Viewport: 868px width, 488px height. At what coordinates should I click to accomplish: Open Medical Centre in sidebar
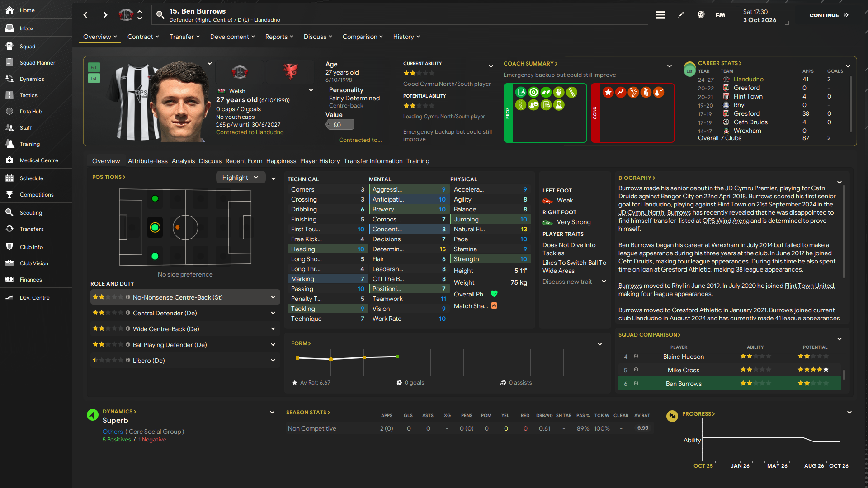39,160
